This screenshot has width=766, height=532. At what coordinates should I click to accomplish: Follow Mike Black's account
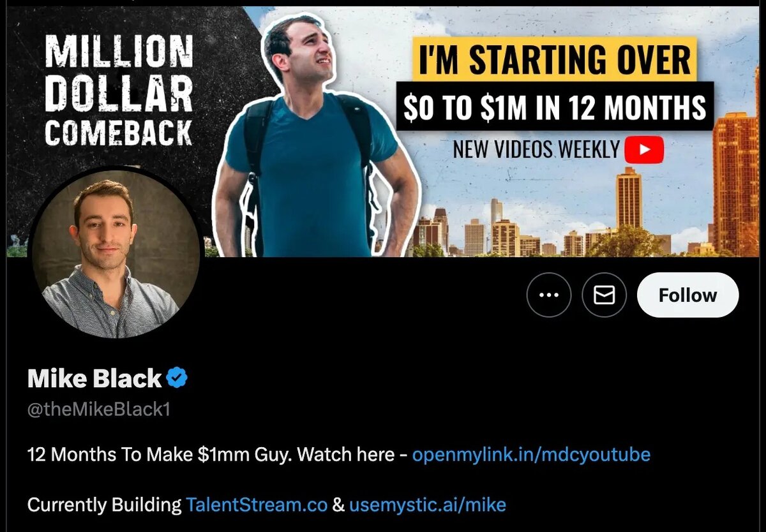point(687,295)
